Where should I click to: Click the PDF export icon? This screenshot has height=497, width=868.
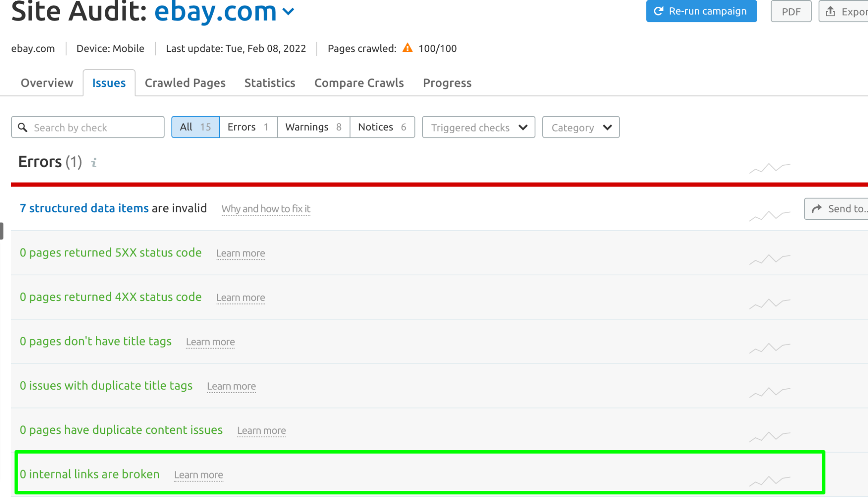[791, 10]
